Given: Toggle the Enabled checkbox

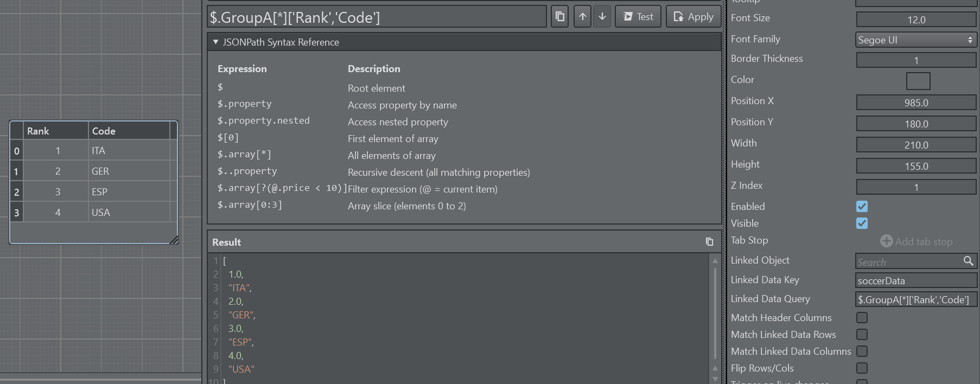Looking at the screenshot, I should 862,207.
